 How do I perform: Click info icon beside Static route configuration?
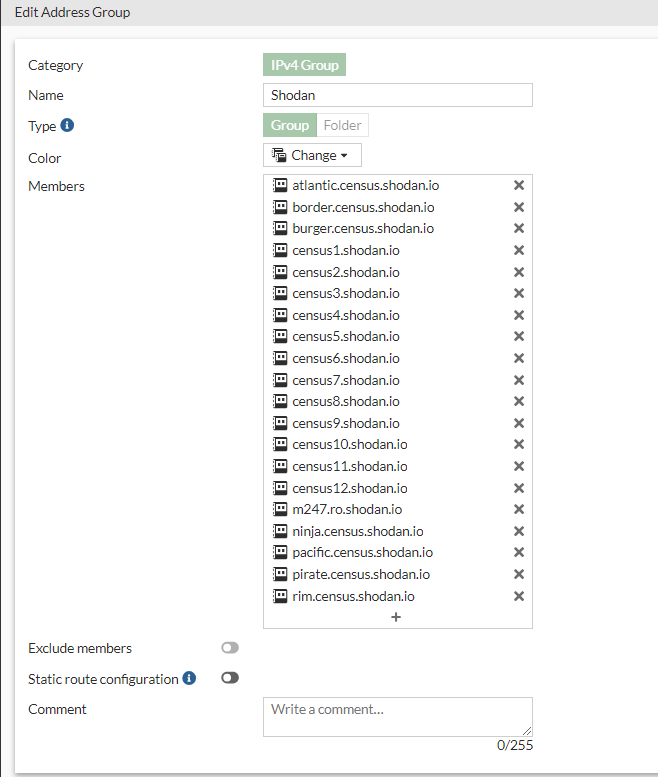[x=189, y=678]
